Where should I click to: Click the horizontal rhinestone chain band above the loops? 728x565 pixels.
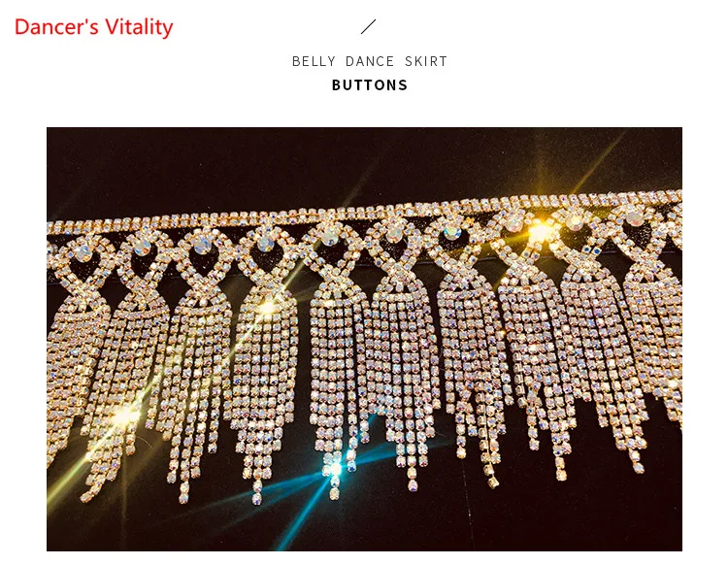(364, 211)
